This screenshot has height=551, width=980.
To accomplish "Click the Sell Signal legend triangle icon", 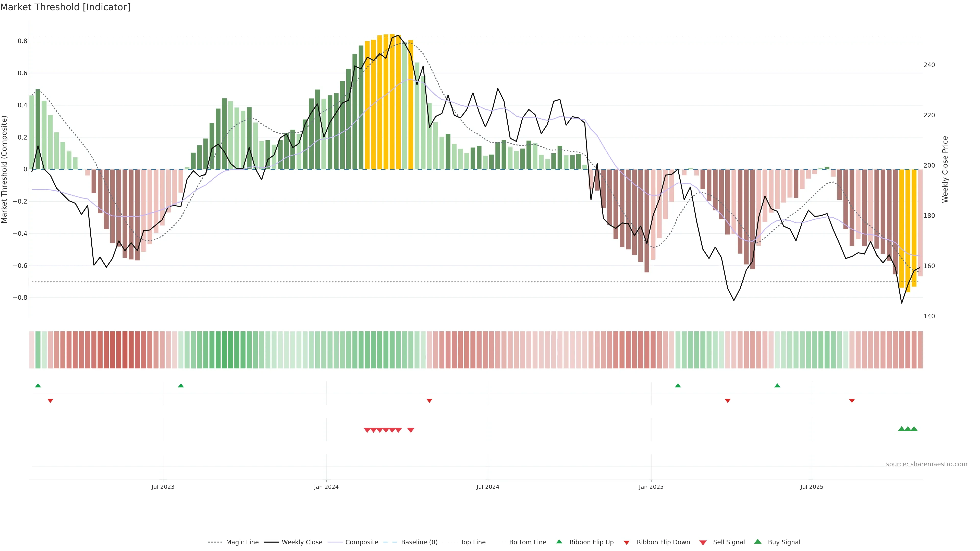I will click(703, 543).
